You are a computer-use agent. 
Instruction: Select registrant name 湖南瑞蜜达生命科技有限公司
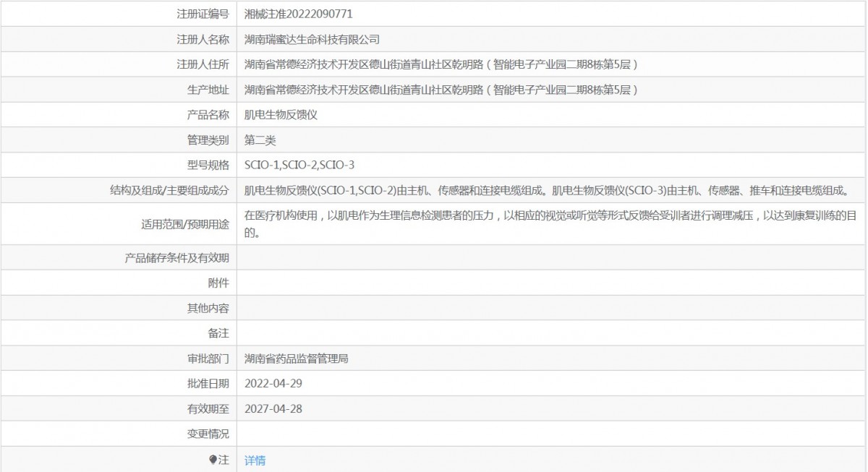312,39
